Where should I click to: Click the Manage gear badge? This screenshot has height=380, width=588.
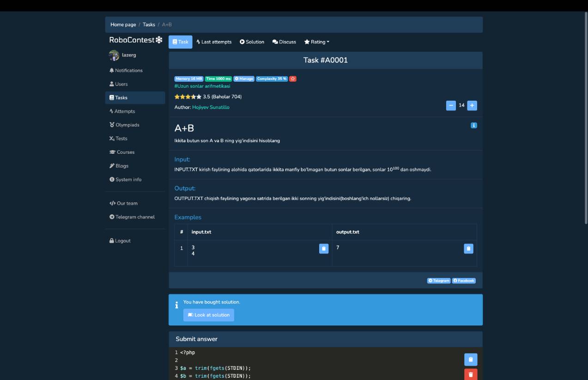244,78
